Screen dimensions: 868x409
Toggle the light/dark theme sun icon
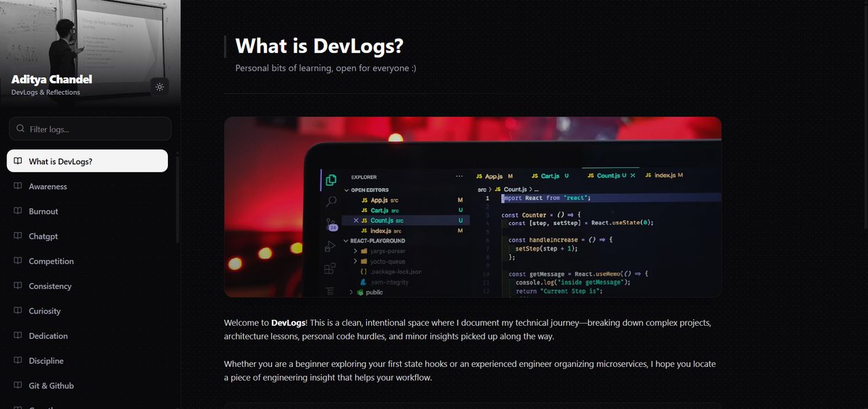point(160,87)
